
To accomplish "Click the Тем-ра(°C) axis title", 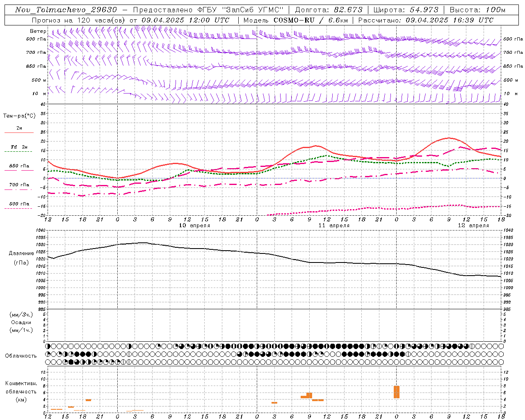I will 19,116.
